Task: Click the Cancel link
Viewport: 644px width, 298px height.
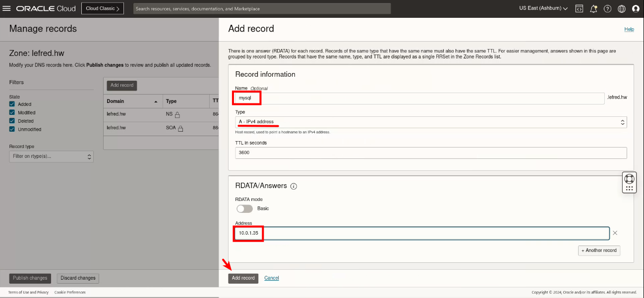Action: click(272, 278)
